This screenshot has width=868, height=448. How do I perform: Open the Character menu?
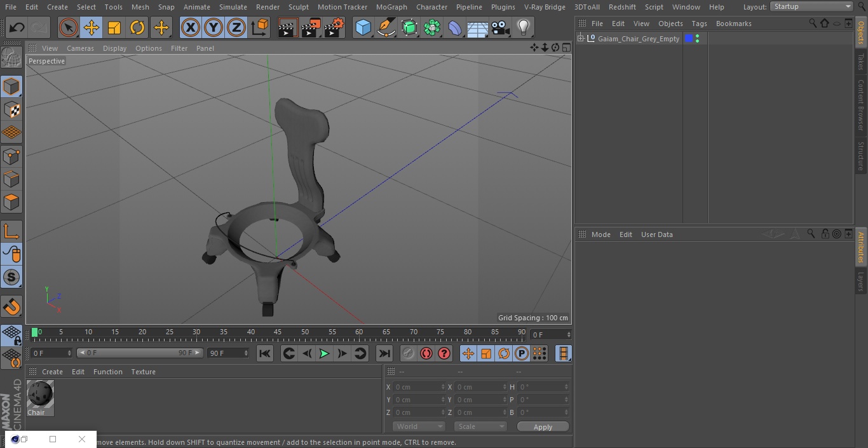click(x=432, y=7)
